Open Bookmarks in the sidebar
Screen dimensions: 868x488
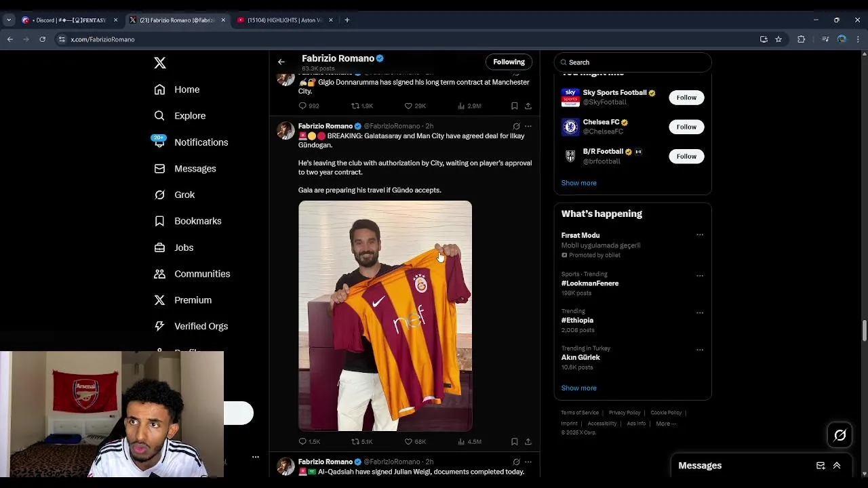point(187,221)
